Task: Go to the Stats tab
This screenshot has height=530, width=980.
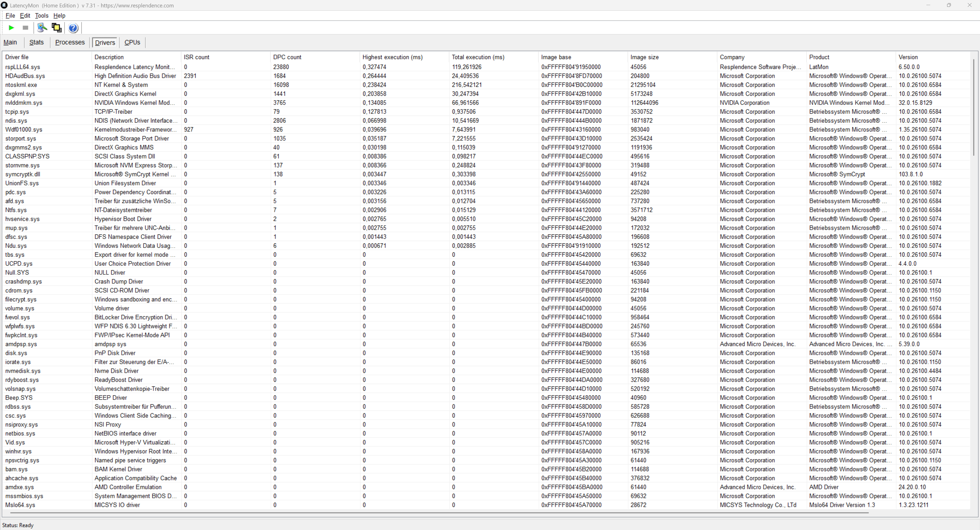Action: [x=37, y=42]
